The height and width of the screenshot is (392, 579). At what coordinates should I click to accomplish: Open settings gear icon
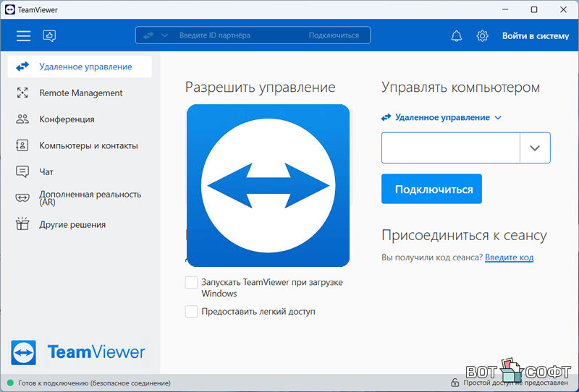click(482, 36)
